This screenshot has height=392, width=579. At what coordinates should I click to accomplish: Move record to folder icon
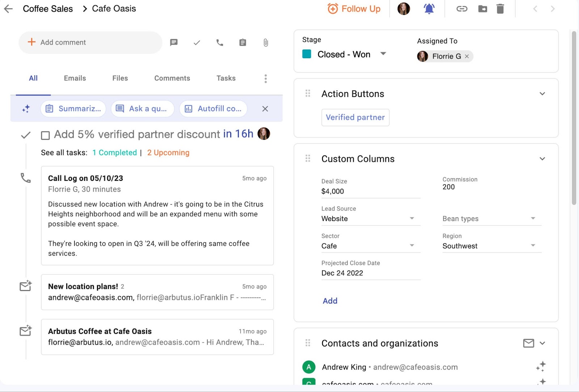pyautogui.click(x=482, y=9)
